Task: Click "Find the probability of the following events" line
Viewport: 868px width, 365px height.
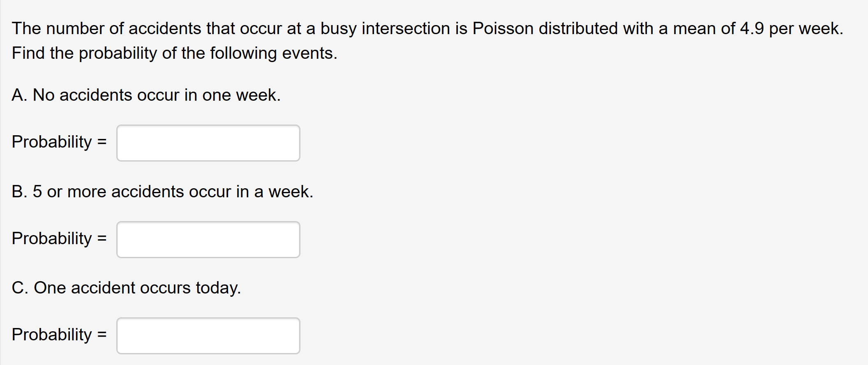Action: point(174,53)
